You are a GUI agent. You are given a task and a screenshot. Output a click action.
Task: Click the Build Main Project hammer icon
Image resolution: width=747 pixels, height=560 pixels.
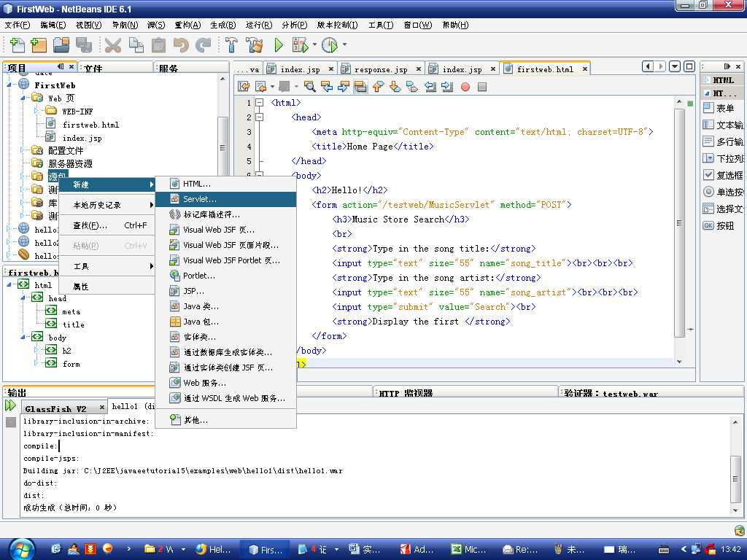(x=231, y=45)
